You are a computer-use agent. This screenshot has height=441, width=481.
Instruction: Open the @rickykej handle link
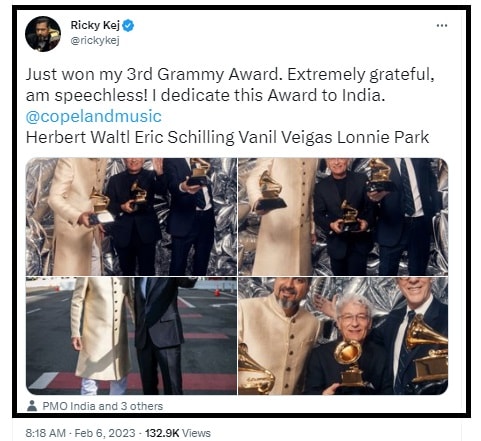[95, 40]
